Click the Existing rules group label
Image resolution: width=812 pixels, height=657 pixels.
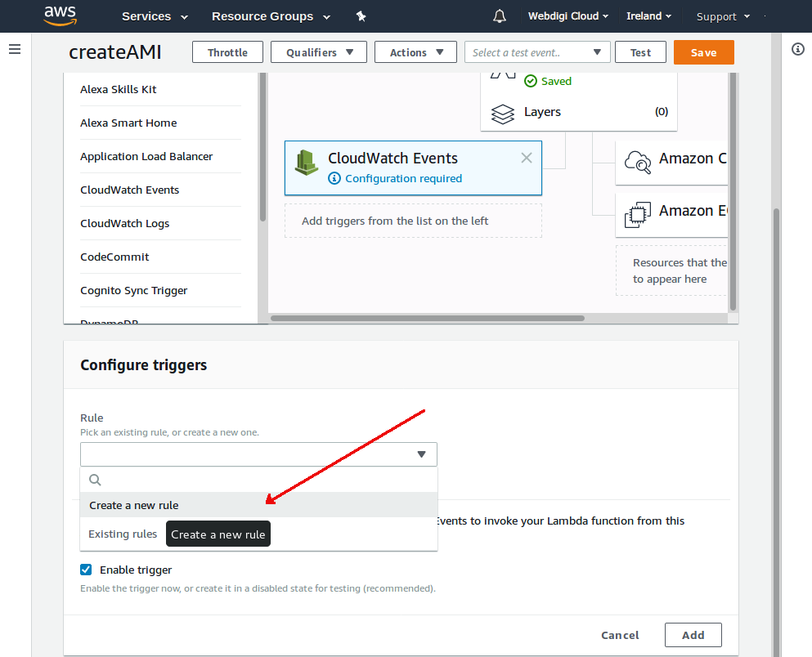coord(123,534)
